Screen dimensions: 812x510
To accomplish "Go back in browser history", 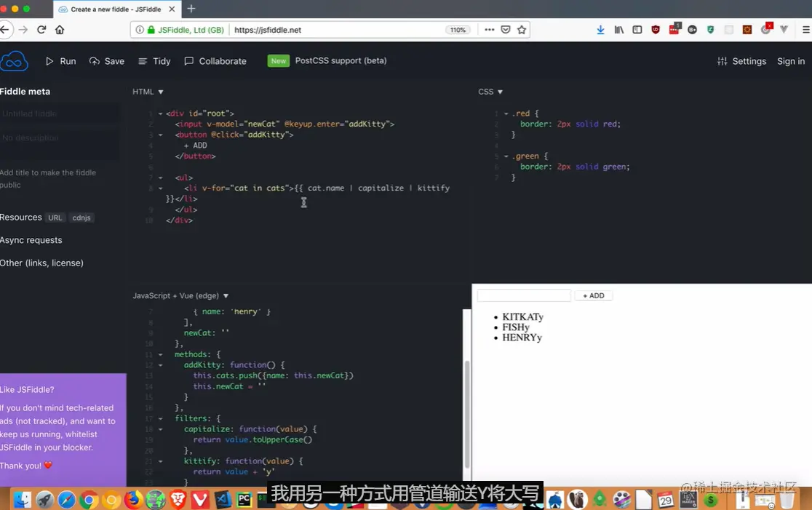I will click(5, 30).
